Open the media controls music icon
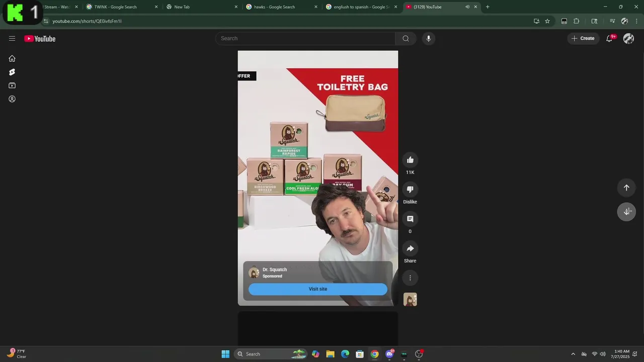The height and width of the screenshot is (362, 644). tap(612, 21)
